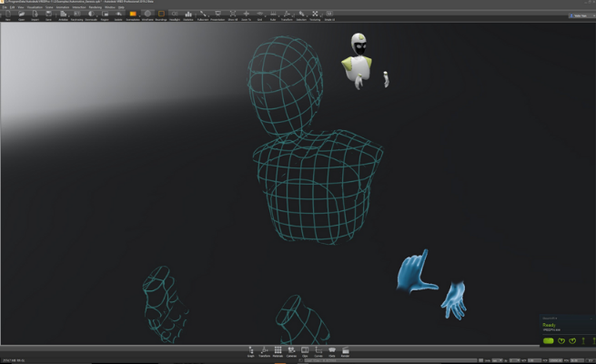Open the Materials module icon
The height and width of the screenshot is (364, 596).
(x=278, y=351)
